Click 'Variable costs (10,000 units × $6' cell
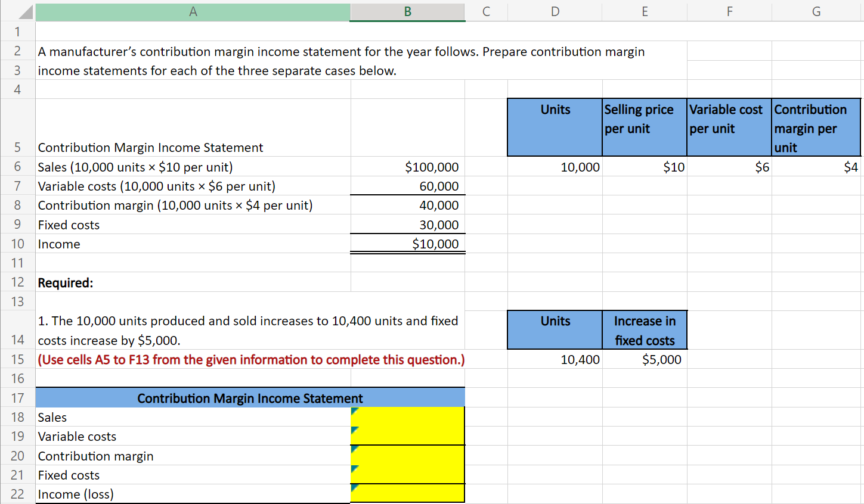The height and width of the screenshot is (504, 864). 193,186
